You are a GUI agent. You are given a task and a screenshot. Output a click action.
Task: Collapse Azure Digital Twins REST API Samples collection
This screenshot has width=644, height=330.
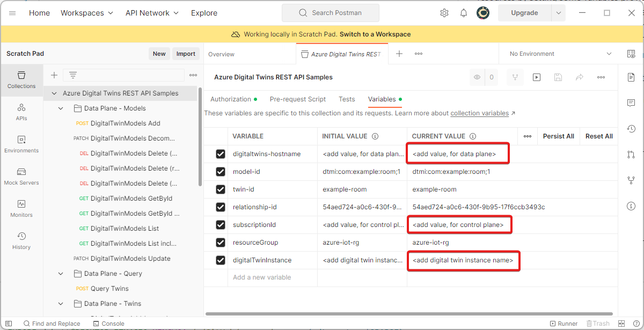point(54,93)
